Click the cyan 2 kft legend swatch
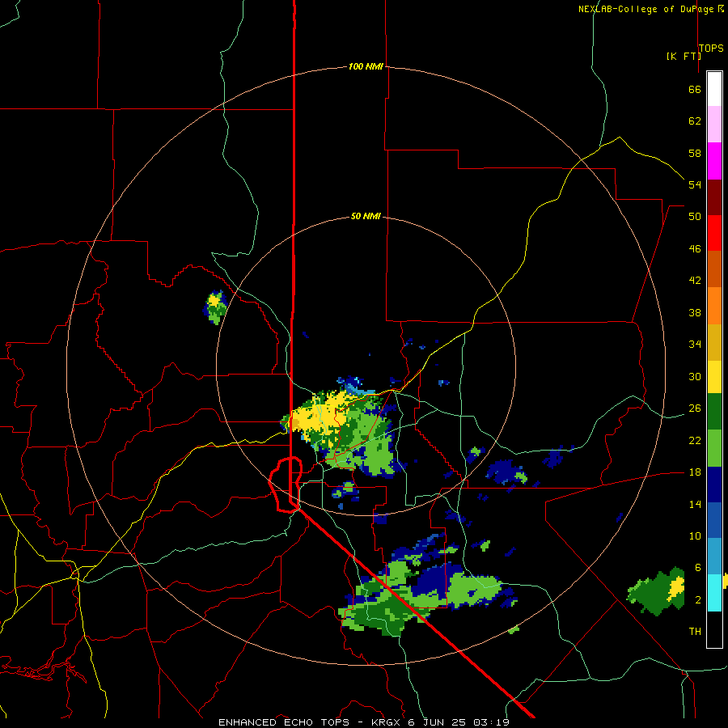The width and height of the screenshot is (728, 728). click(x=714, y=593)
